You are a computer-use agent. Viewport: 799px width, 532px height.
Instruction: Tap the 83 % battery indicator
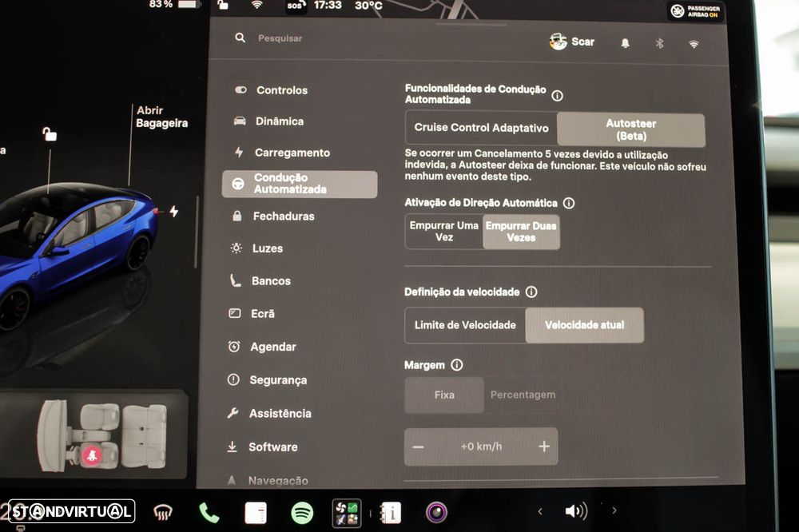tap(173, 4)
